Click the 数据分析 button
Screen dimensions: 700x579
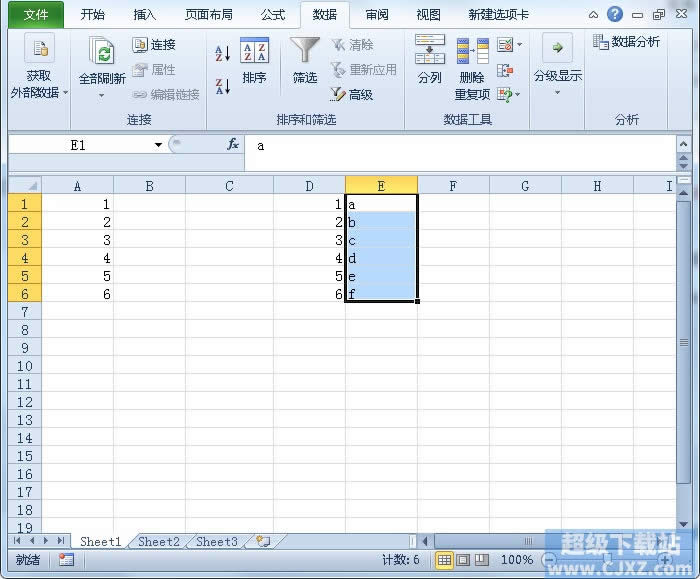click(627, 42)
